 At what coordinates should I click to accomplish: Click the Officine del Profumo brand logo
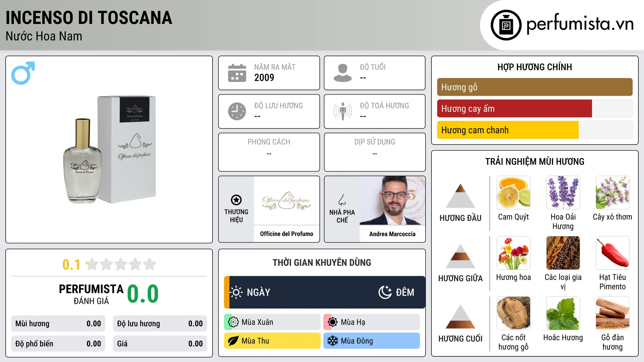point(287,200)
